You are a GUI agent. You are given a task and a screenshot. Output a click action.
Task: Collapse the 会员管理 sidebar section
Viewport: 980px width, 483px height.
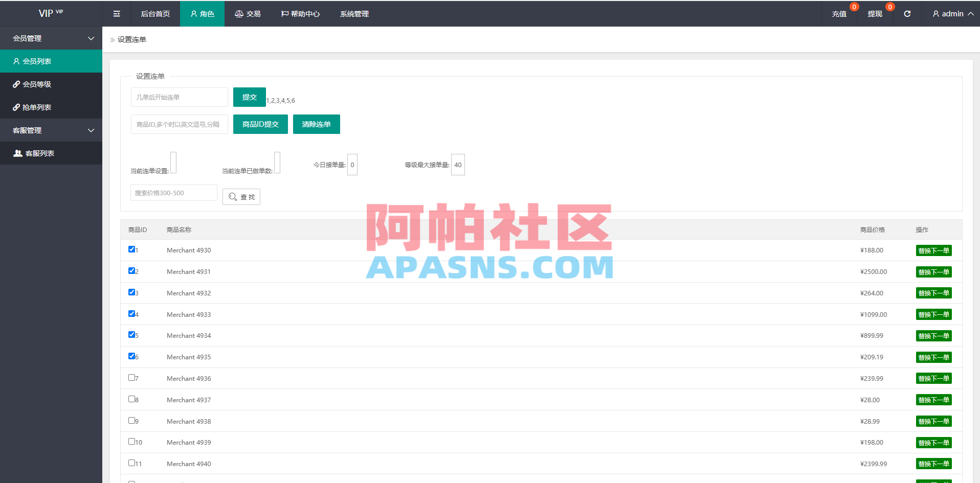click(51, 38)
